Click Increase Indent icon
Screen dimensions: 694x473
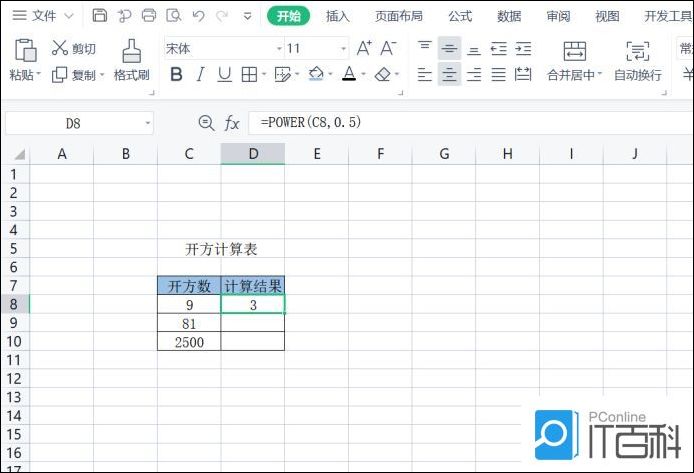[x=523, y=48]
